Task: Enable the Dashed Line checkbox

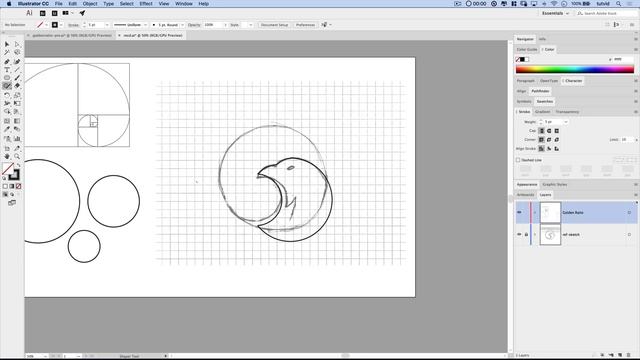Action: click(518, 160)
